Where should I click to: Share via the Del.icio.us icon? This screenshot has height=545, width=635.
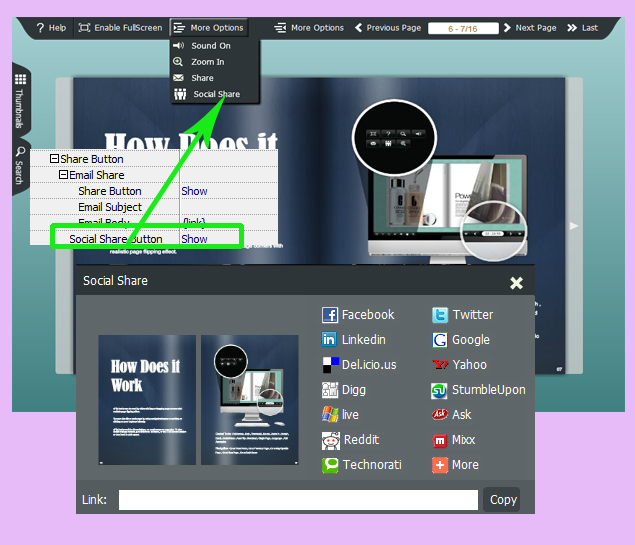pyautogui.click(x=330, y=364)
